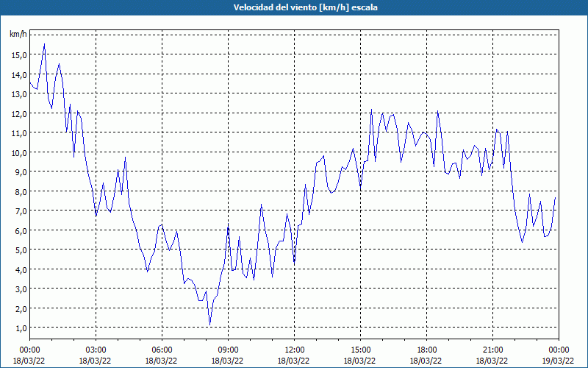The image size is (588, 368).
Task: Pick the '15:00' x-axis time label
Action: click(x=360, y=350)
